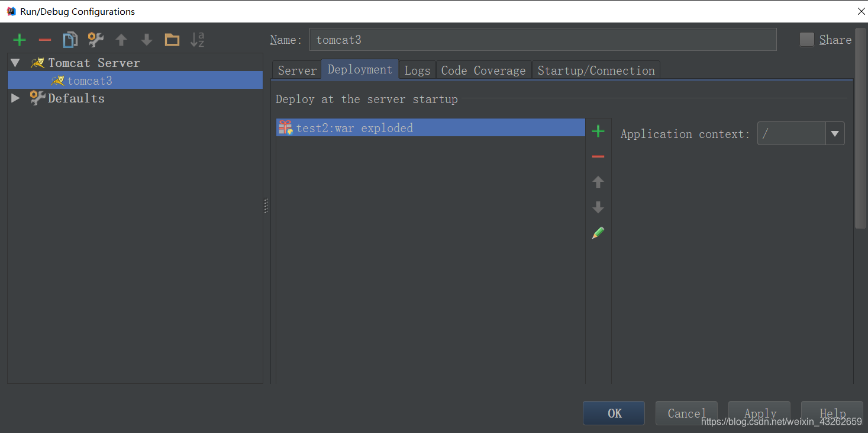Open edit defaults wrench icon
This screenshot has height=433, width=868.
96,40
